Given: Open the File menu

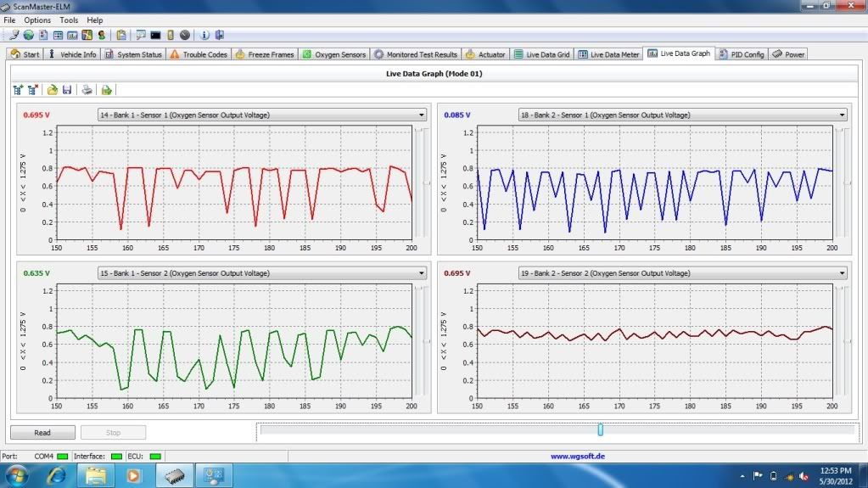Looking at the screenshot, I should point(9,20).
